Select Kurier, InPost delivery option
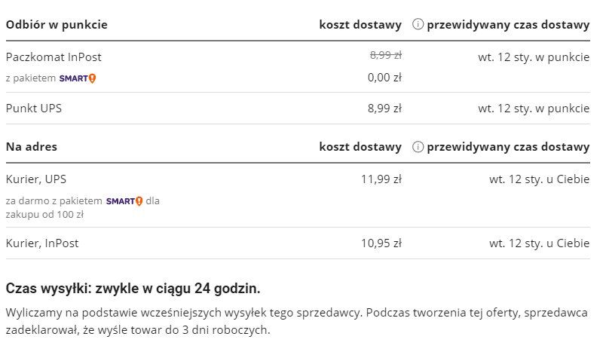 pos(42,243)
